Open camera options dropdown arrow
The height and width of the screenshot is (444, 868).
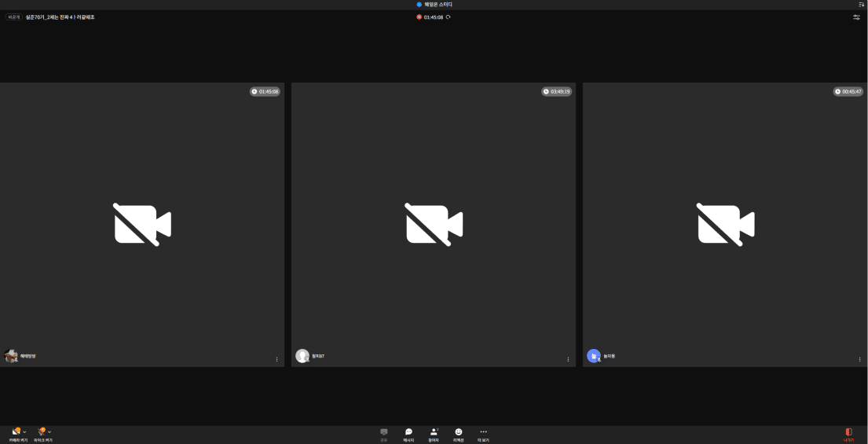[x=25, y=432]
